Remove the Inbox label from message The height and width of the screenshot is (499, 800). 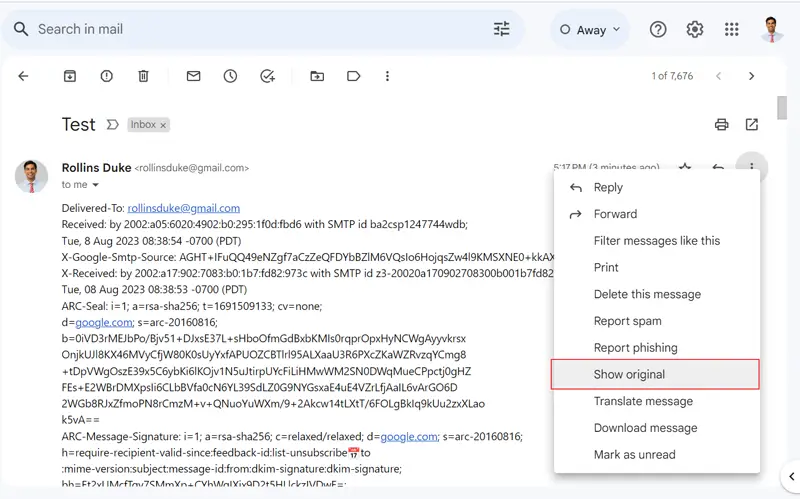click(x=163, y=125)
